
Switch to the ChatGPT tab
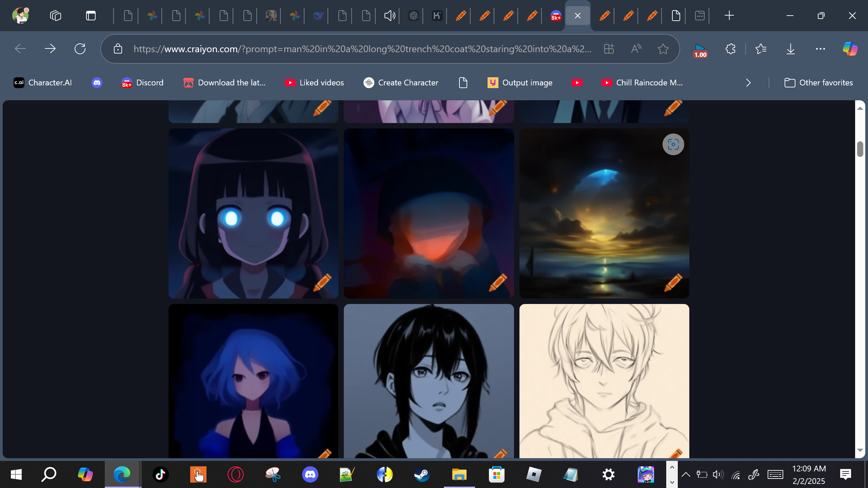[x=413, y=16]
